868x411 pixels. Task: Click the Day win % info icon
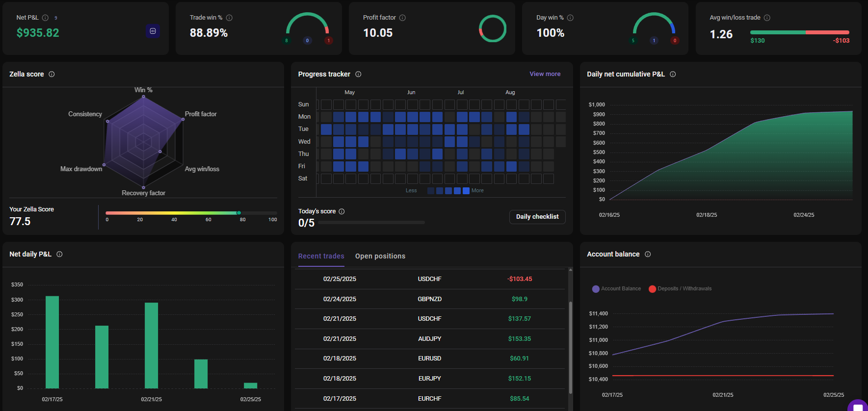coord(570,18)
